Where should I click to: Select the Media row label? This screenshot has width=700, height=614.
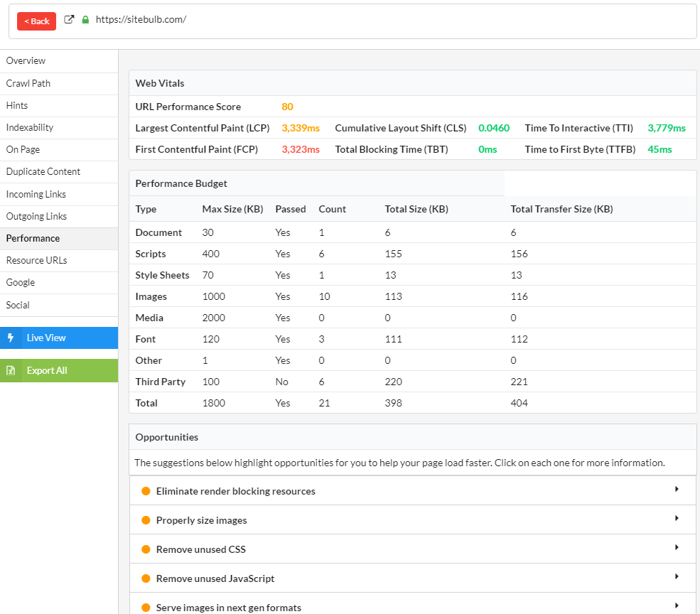coord(149,318)
